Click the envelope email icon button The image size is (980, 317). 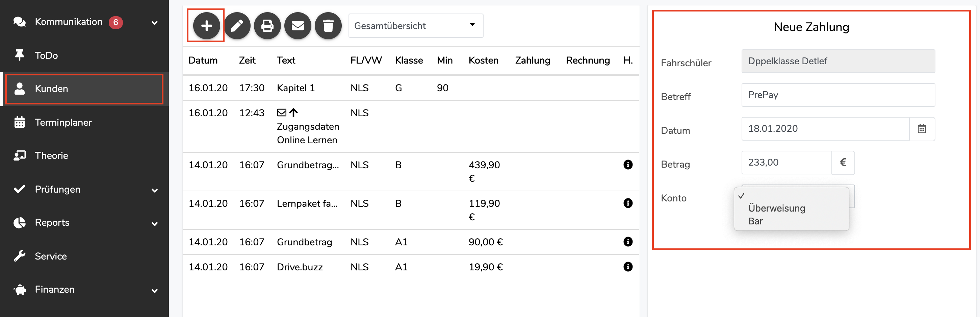[298, 26]
